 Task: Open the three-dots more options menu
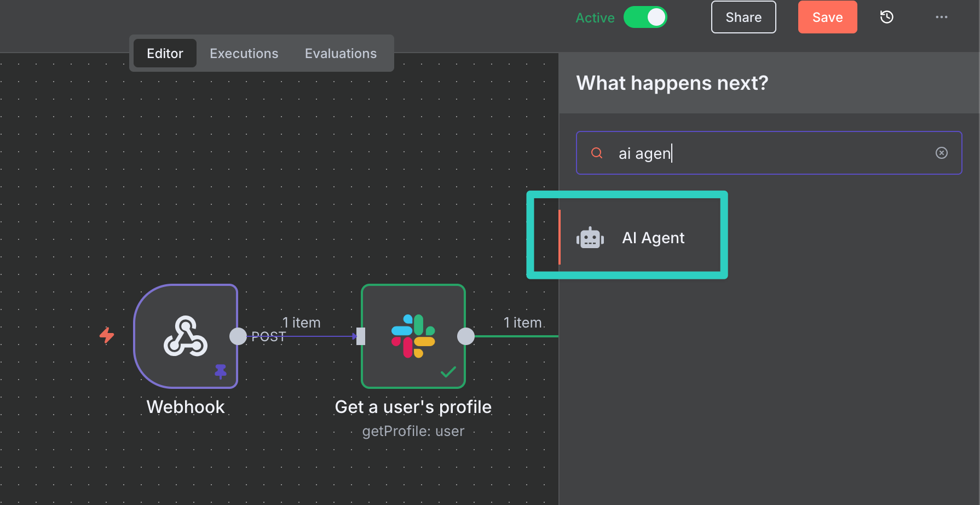[942, 18]
